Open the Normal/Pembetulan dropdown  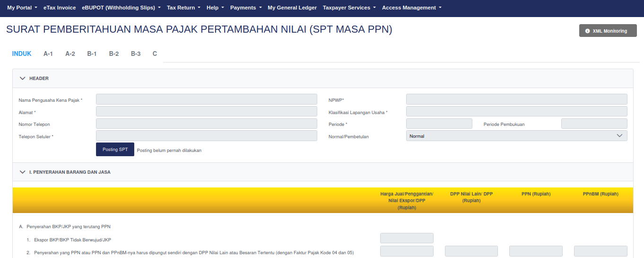(x=516, y=136)
